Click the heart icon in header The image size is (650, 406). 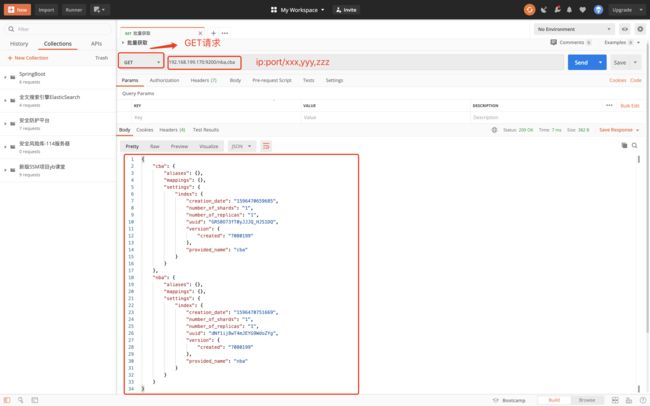point(582,10)
